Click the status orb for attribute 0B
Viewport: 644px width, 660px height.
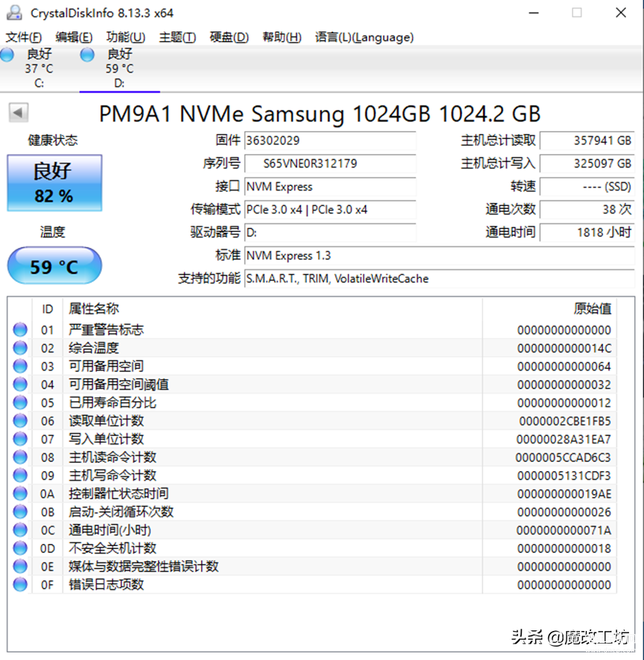point(20,512)
